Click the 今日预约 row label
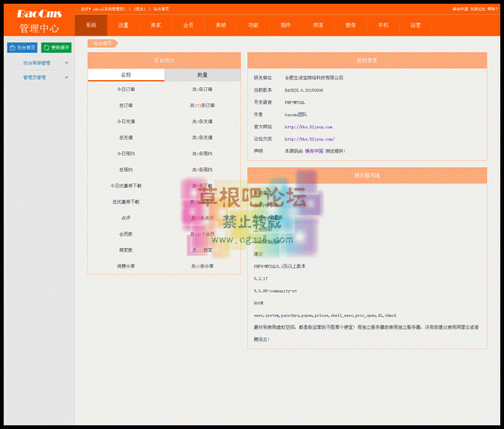 (x=126, y=153)
